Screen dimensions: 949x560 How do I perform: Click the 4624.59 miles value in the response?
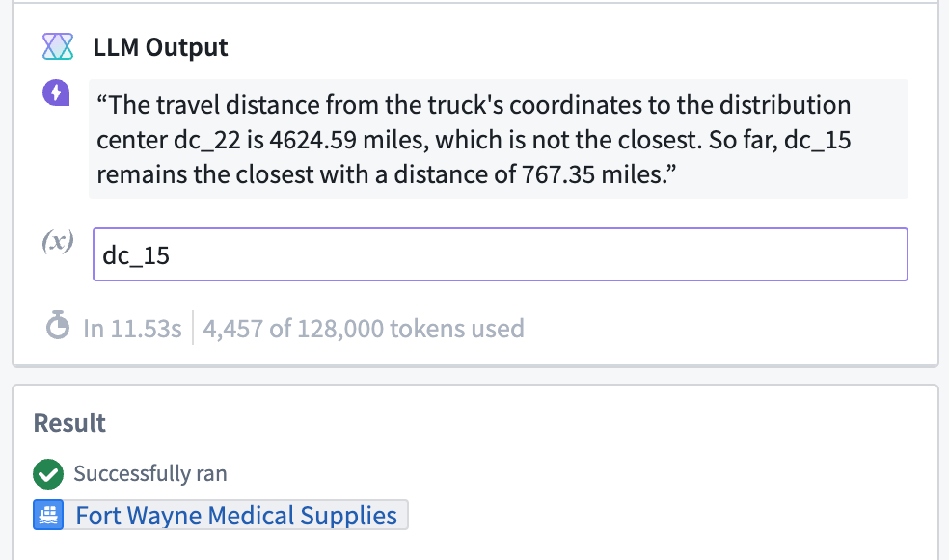[349, 140]
